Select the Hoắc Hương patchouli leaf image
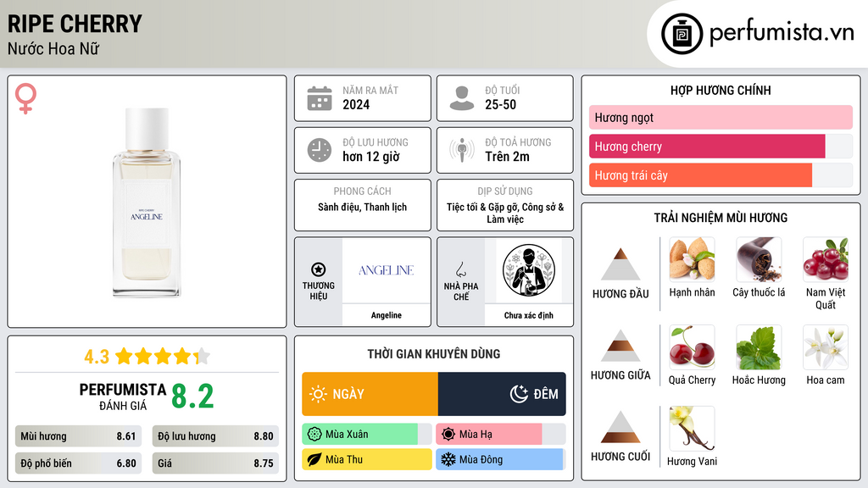This screenshot has height=488, width=868. click(759, 347)
